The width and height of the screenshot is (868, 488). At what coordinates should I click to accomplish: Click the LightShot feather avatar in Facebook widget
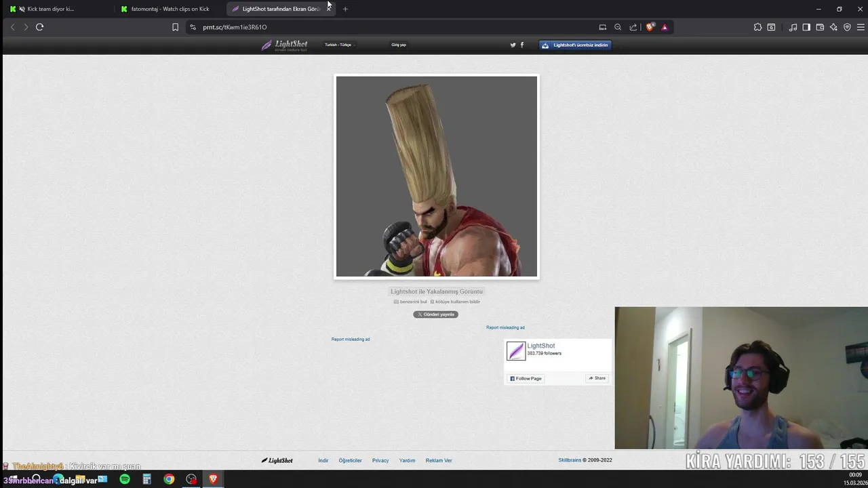(x=516, y=350)
